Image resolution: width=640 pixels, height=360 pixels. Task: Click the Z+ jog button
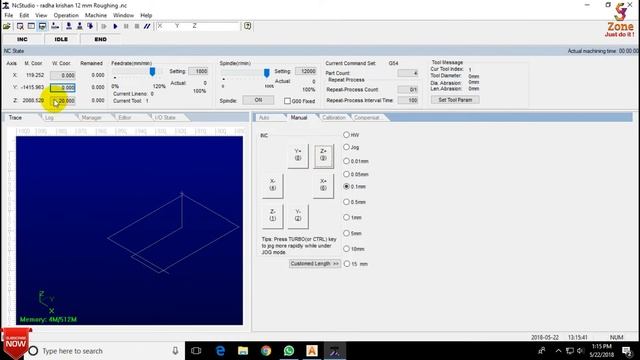pyautogui.click(x=323, y=156)
